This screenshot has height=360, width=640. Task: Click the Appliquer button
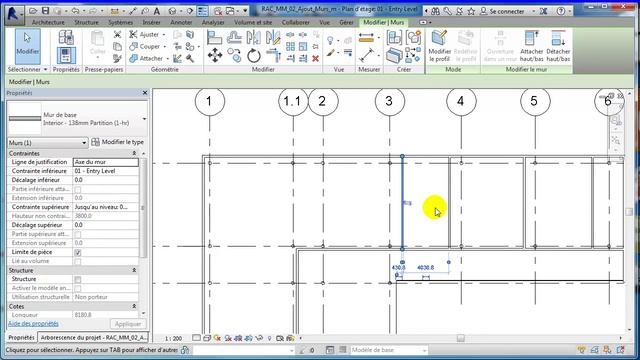pyautogui.click(x=128, y=324)
